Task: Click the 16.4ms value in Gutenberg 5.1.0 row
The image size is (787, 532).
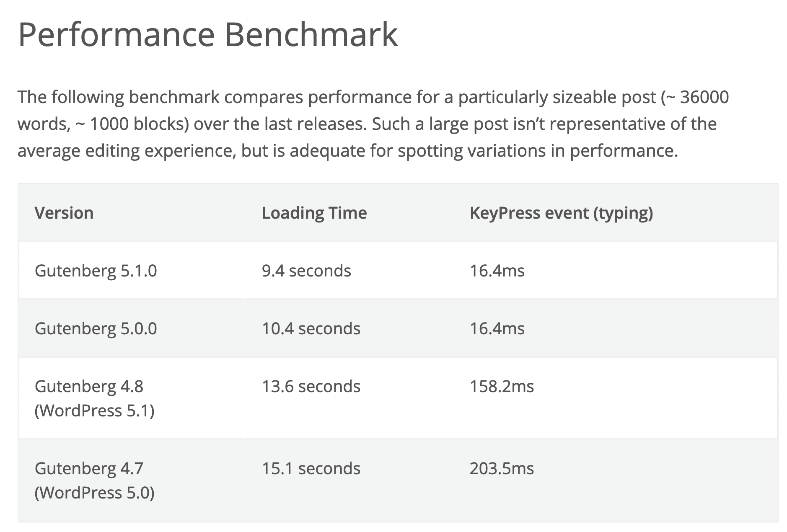Action: coord(497,271)
